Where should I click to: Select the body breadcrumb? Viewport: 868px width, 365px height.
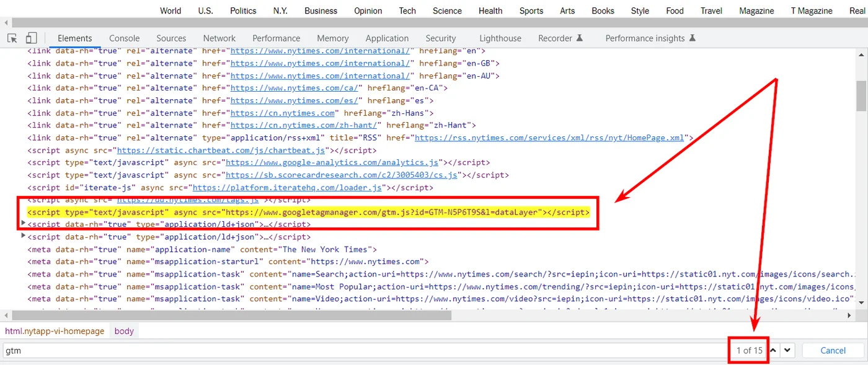click(x=124, y=331)
